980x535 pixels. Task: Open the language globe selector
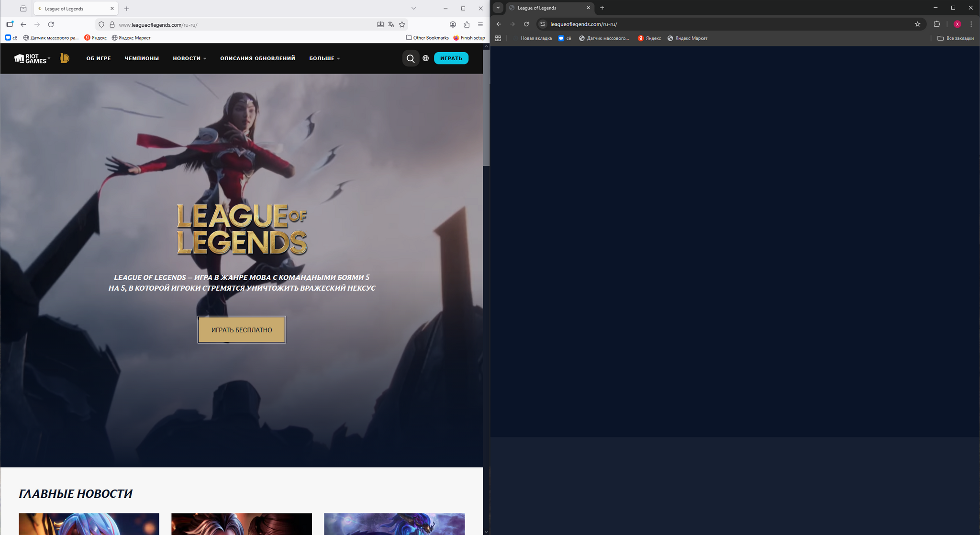click(425, 58)
